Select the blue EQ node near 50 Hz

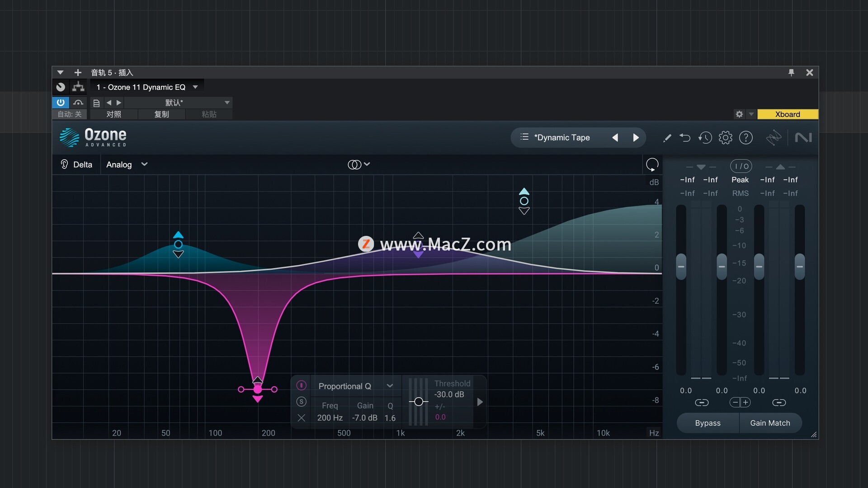pos(178,244)
